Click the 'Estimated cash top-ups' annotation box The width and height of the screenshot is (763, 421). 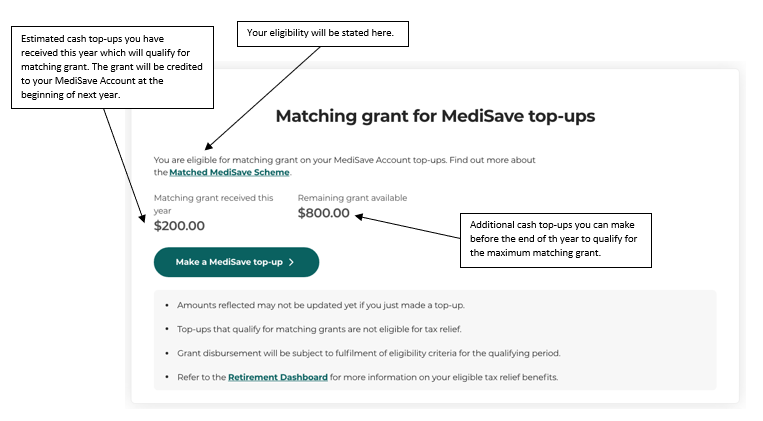coord(112,67)
